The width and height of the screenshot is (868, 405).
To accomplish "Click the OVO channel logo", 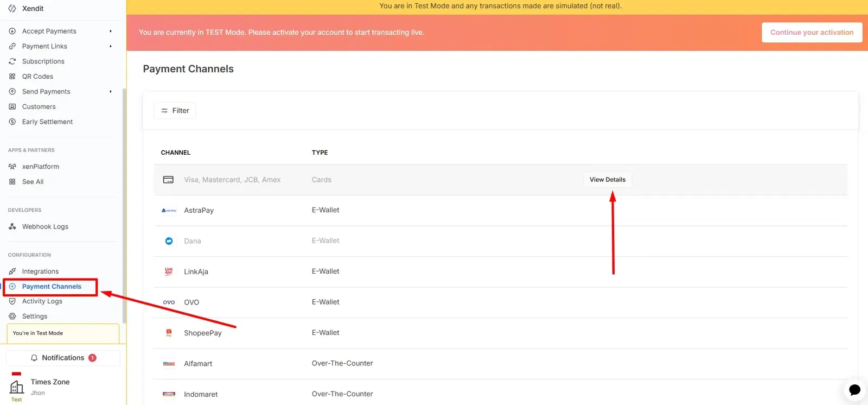I will [169, 302].
